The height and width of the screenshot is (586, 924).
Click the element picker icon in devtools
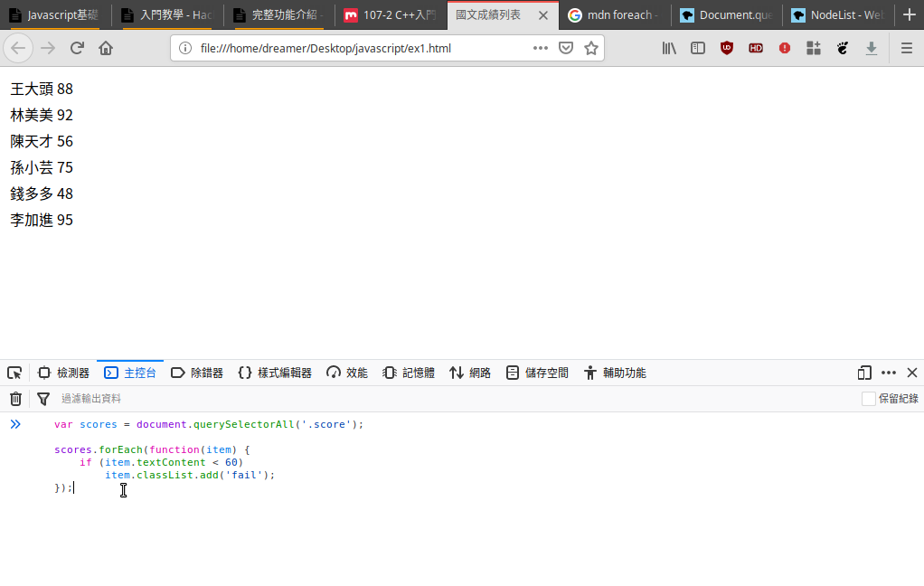14,373
